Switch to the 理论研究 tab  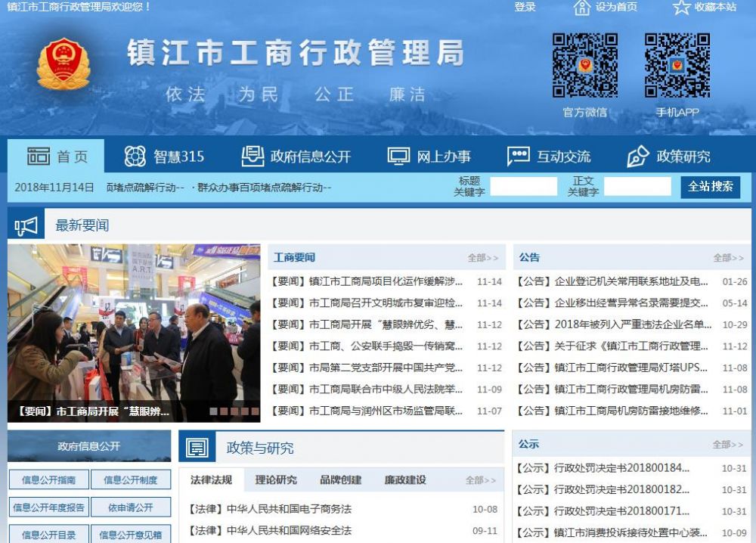(277, 479)
